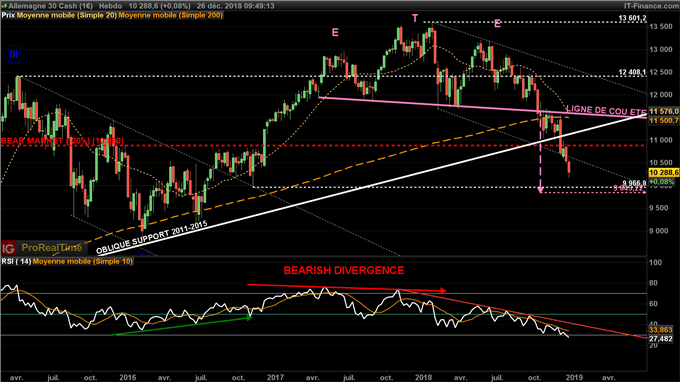The image size is (680, 382).
Task: Click the 13 601,2 price level label
Action: coord(633,18)
